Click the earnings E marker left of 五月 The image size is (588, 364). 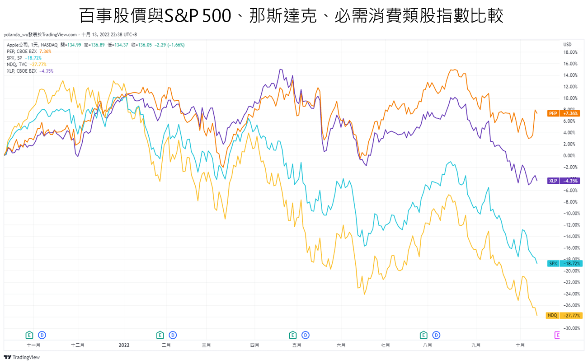click(x=293, y=335)
